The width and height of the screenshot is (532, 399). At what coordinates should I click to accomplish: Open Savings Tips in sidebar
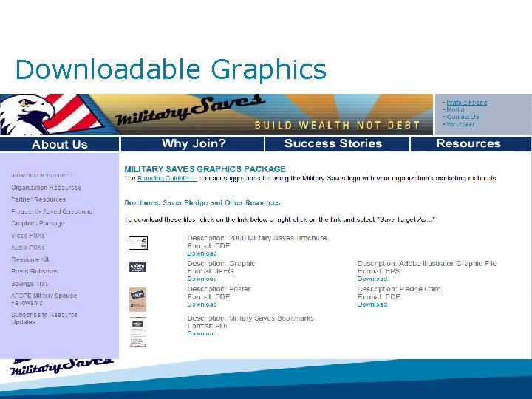click(30, 284)
